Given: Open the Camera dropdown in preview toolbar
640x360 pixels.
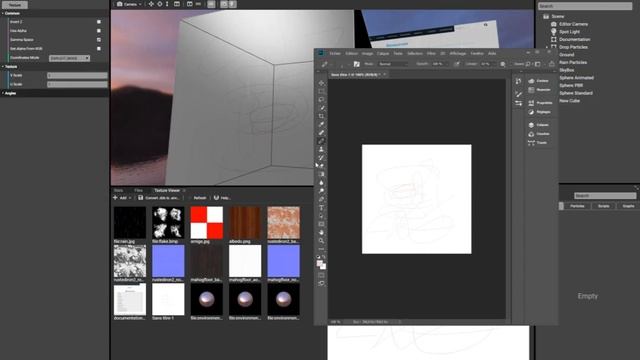Looking at the screenshot, I should (130, 4).
